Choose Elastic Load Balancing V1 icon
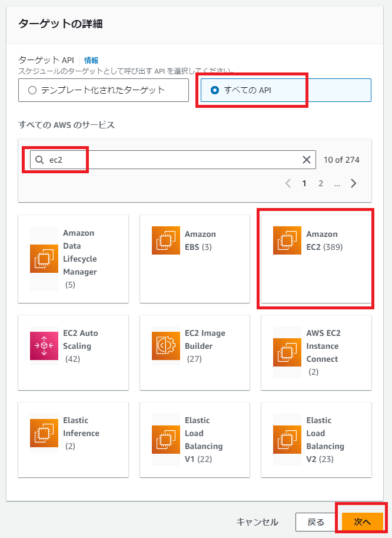This screenshot has height=538, width=392. (166, 440)
